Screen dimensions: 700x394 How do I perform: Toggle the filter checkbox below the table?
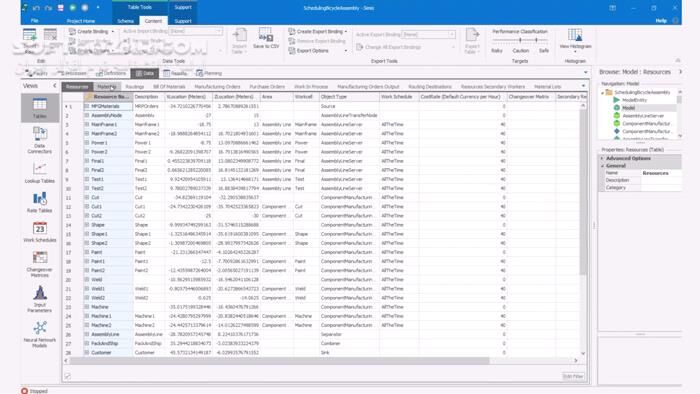pos(67,376)
